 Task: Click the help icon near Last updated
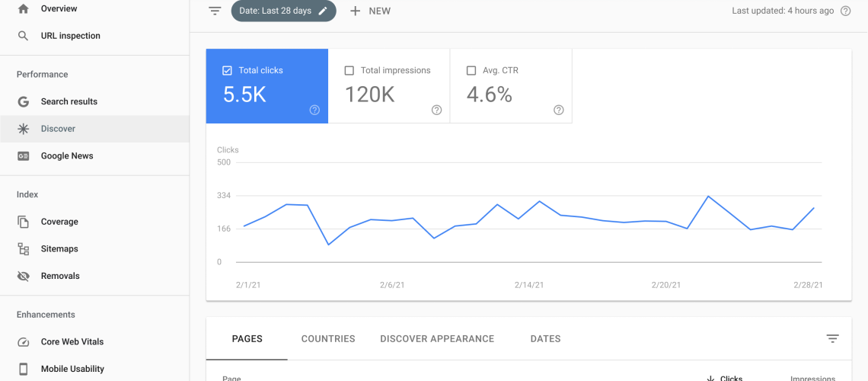point(845,11)
